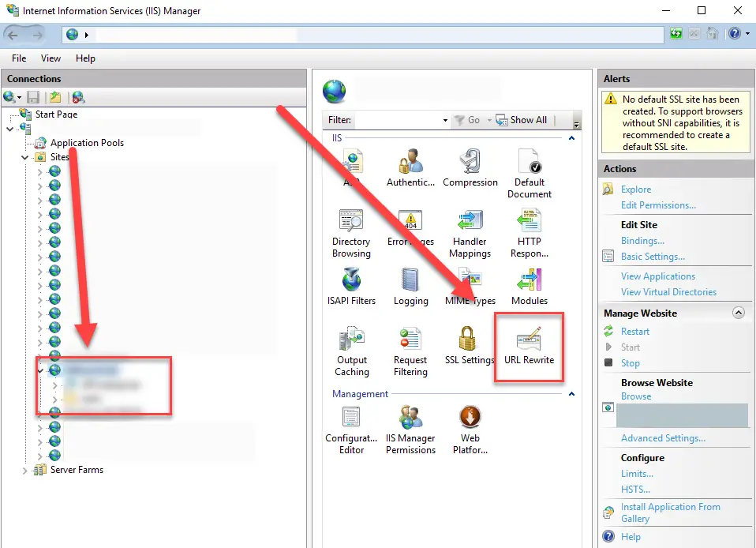Click View Applications link
Viewport: 756px width, 548px height.
[658, 276]
